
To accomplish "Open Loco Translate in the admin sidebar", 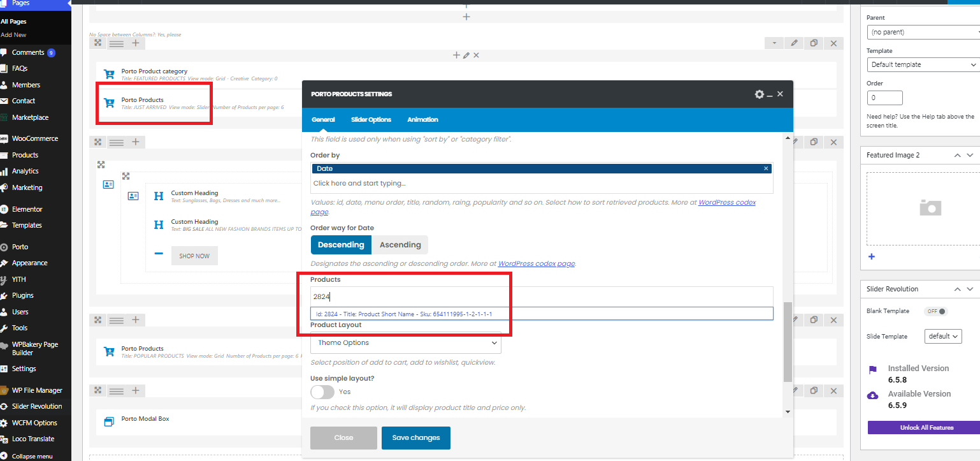I will [x=33, y=439].
